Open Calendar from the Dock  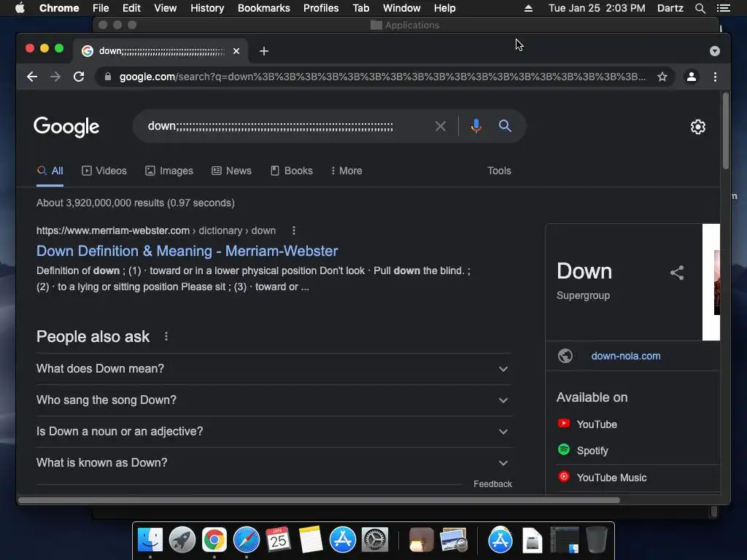pos(278,540)
